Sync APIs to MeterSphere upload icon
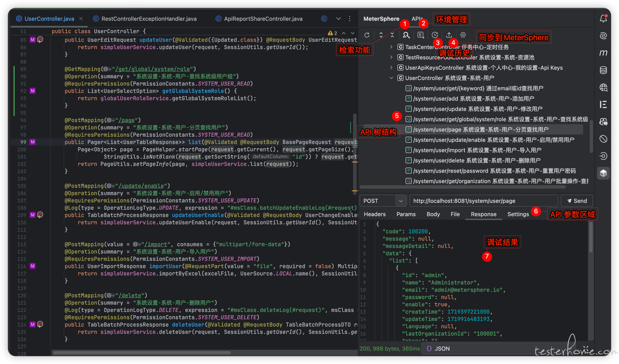Viewport: 619px width, 364px height. (449, 35)
